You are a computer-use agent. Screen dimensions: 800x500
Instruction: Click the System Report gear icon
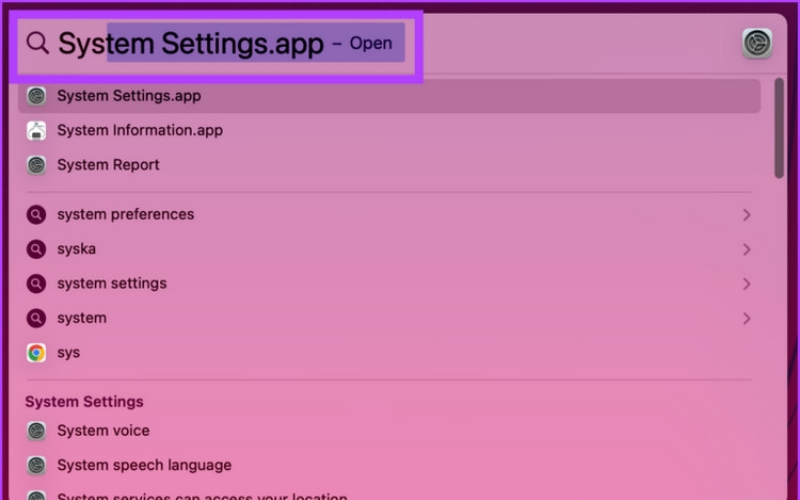[x=36, y=165]
